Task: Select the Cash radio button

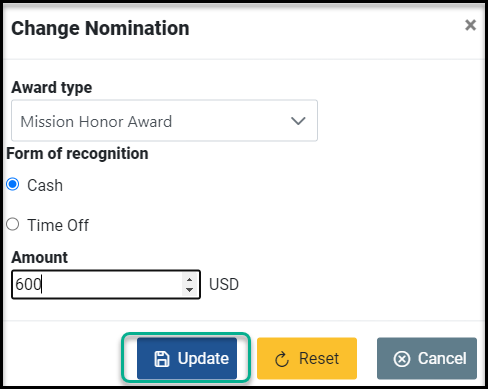Action: click(x=13, y=184)
